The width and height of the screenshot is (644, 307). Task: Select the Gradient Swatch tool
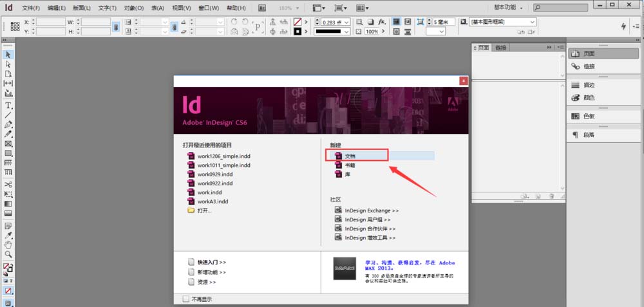click(8, 203)
